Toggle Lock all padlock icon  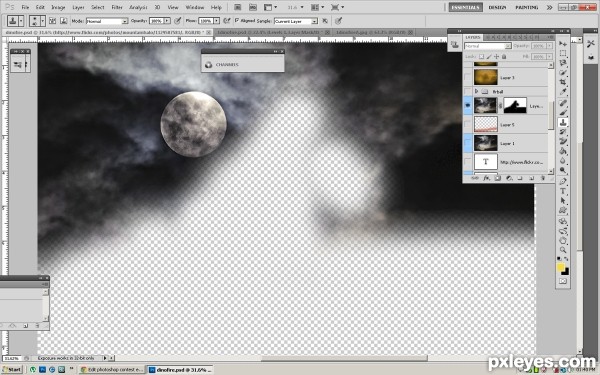click(x=504, y=57)
